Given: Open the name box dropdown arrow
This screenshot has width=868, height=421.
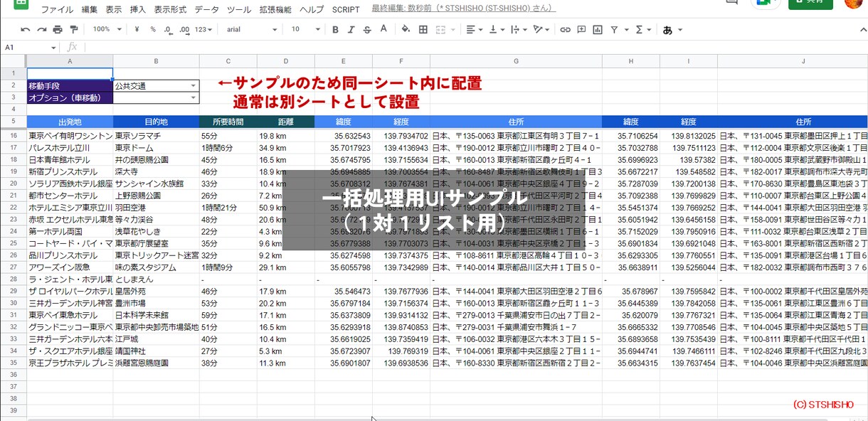Looking at the screenshot, I should coord(53,47).
